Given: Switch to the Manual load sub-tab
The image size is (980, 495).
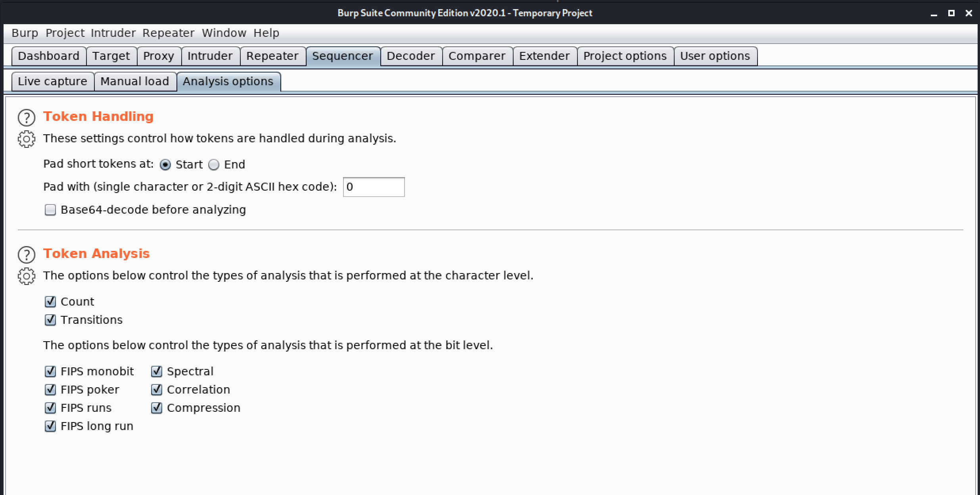Looking at the screenshot, I should pyautogui.click(x=135, y=82).
